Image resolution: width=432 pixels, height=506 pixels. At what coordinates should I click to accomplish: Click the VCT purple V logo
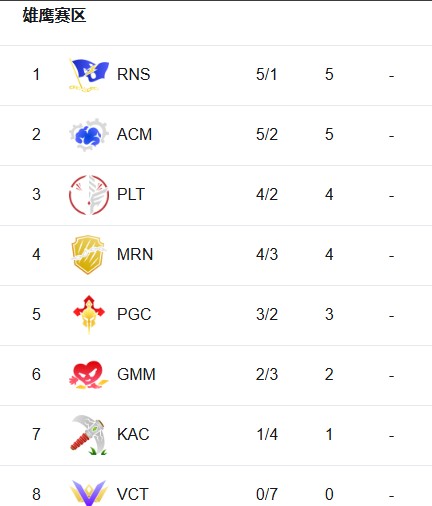[x=89, y=493]
